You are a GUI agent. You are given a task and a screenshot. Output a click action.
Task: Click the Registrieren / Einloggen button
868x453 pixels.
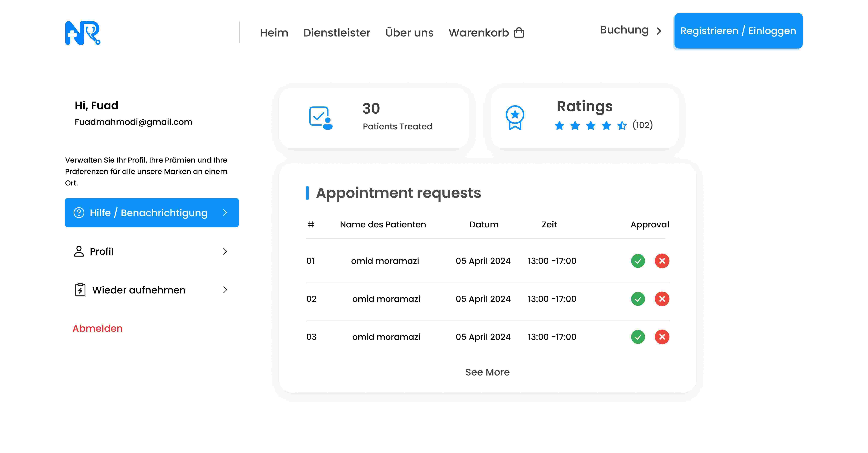click(x=738, y=31)
